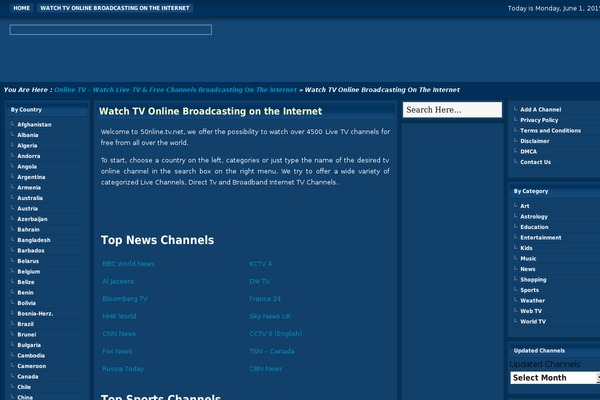Viewport: 600px width, 400px height.
Task: Select Bosnia-Herz. in the country list
Action: [35, 314]
